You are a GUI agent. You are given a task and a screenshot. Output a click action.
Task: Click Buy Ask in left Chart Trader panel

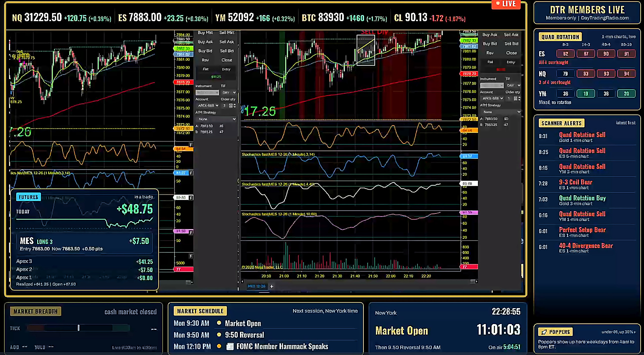(205, 42)
